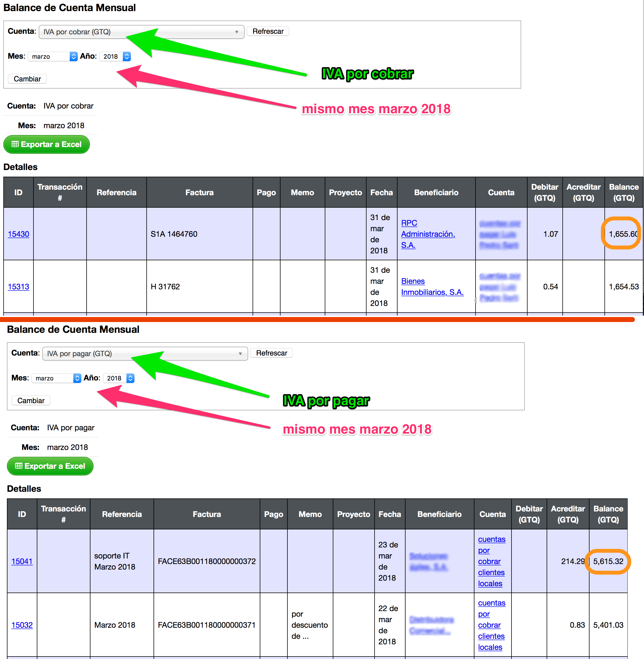
Task: Export IVA por pagar to Excel
Action: pos(50,466)
